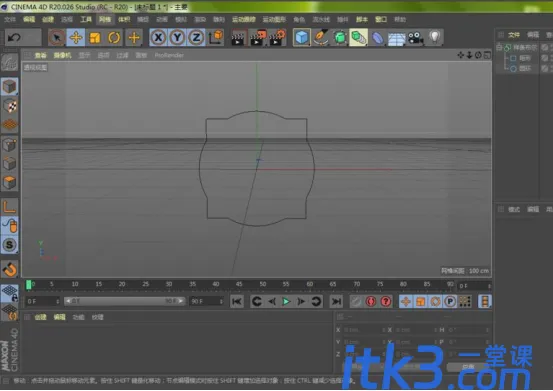Screen dimensions: 553x391
Task: Toggle parameter P keyframe recording
Action: (450, 301)
